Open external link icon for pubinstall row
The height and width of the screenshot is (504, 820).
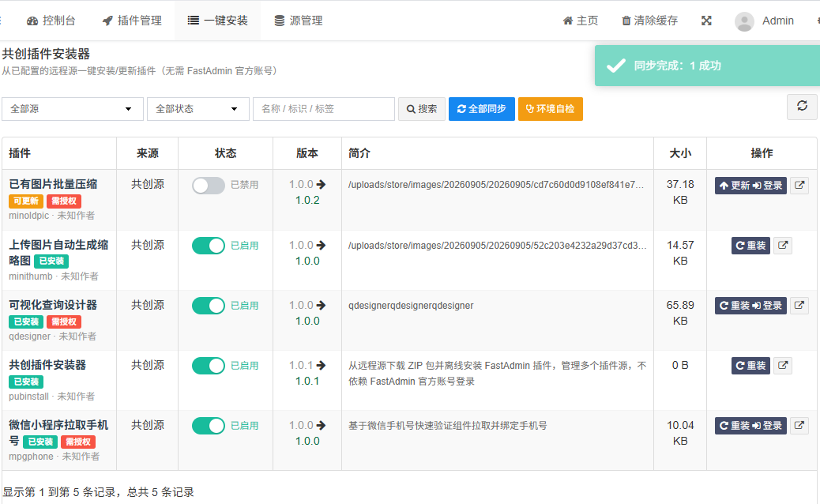pyautogui.click(x=782, y=366)
